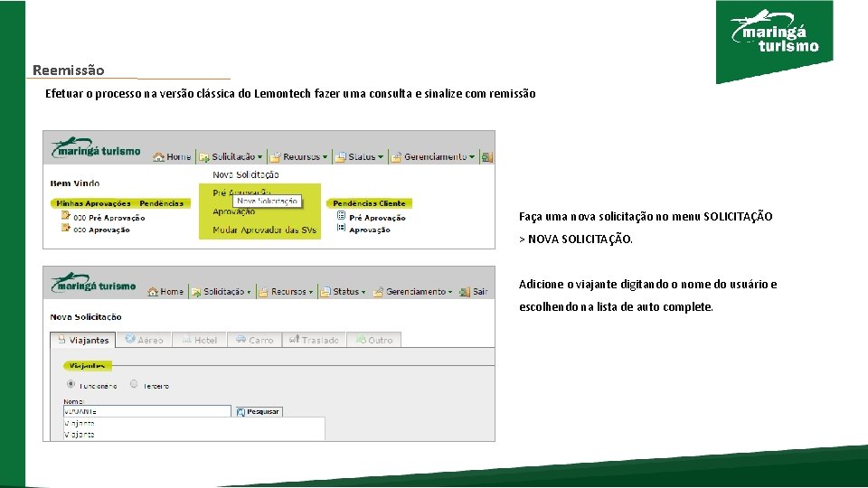Expand Gerenciamento dropdown arrow on Nova Solicitação screen
Image resolution: width=868 pixels, height=488 pixels.
(450, 292)
